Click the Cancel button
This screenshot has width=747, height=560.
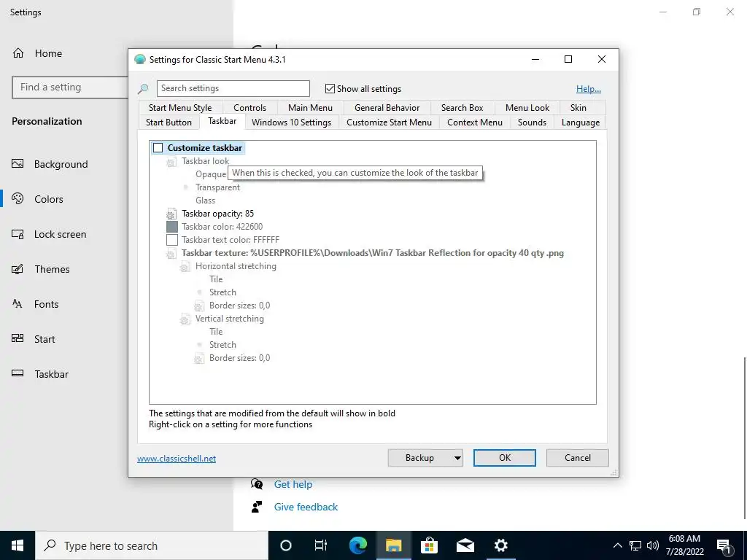click(578, 458)
